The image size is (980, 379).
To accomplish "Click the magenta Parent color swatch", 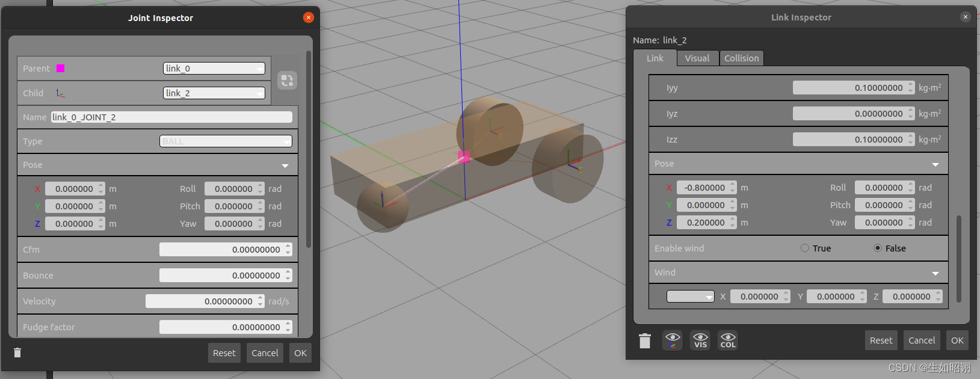I will (61, 69).
